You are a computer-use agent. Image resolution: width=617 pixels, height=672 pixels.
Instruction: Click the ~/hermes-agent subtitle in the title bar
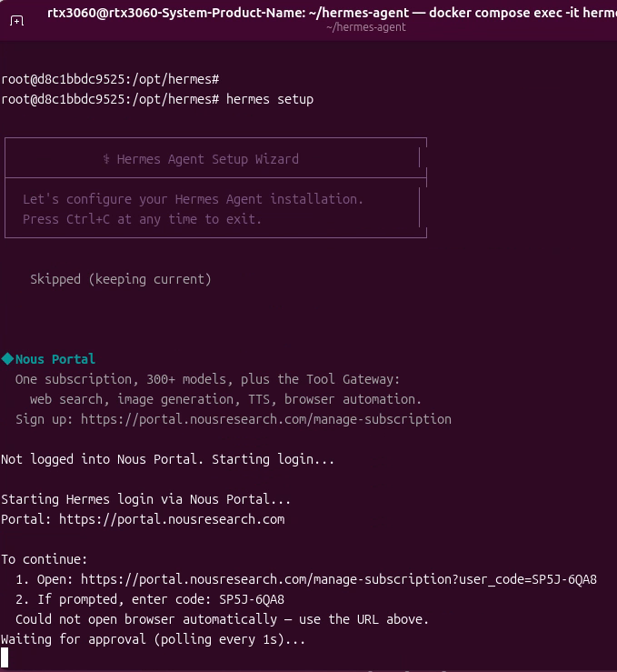click(366, 27)
